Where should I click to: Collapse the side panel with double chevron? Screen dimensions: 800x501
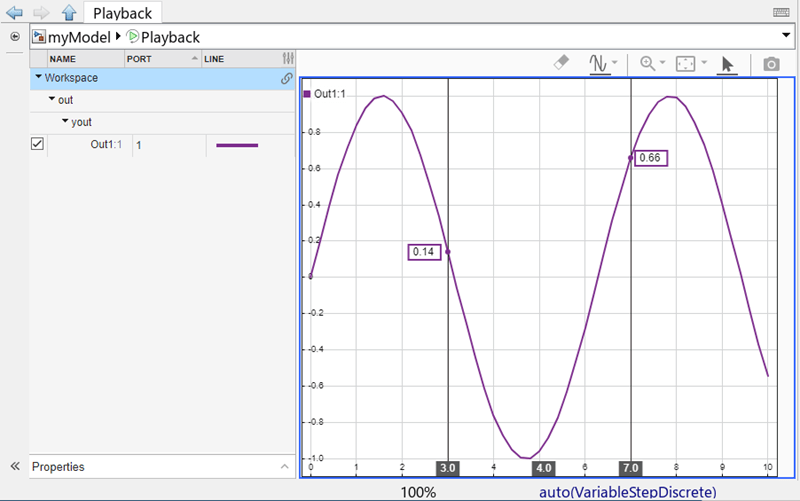tap(15, 466)
